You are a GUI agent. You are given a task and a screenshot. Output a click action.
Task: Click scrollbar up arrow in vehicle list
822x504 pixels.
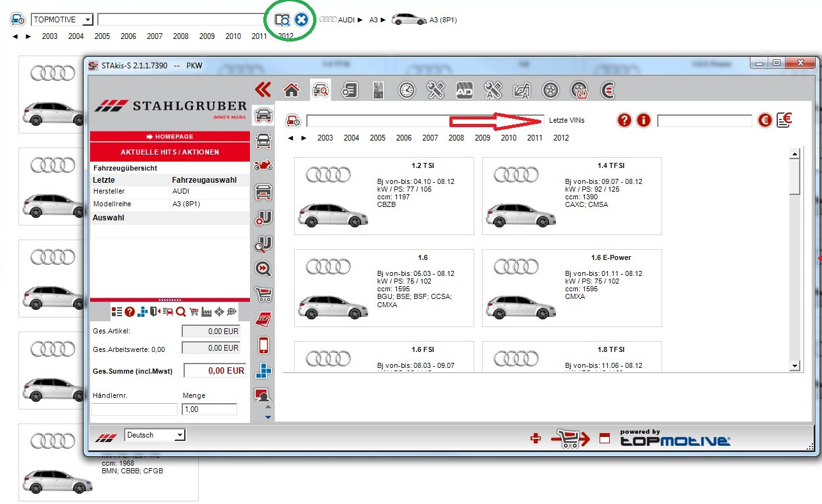tap(795, 153)
